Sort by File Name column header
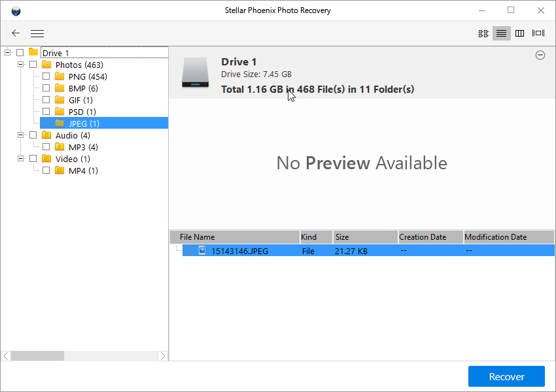 235,237
